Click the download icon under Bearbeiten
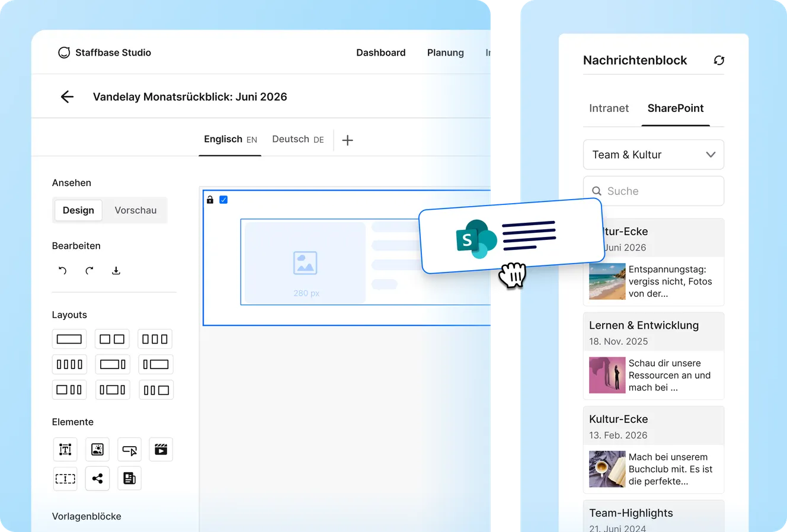The image size is (787, 532). 116,271
